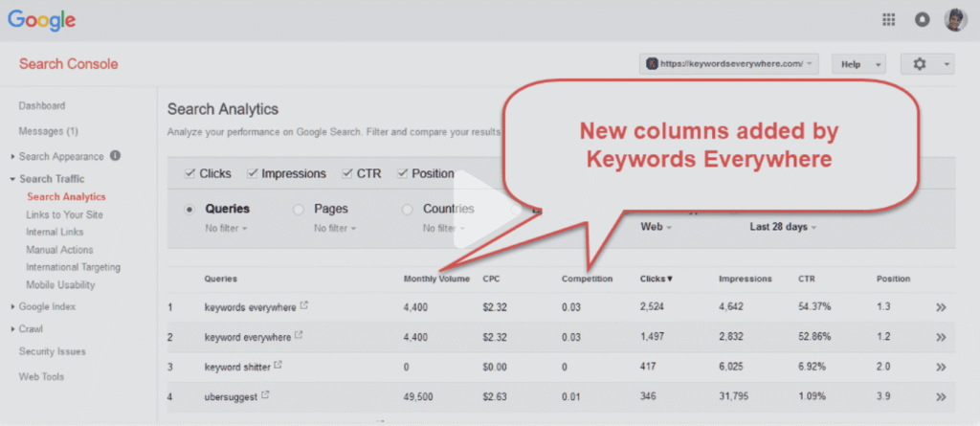The height and width of the screenshot is (426, 980).
Task: Click double arrow for keyword everywhere row
Action: pos(941,338)
